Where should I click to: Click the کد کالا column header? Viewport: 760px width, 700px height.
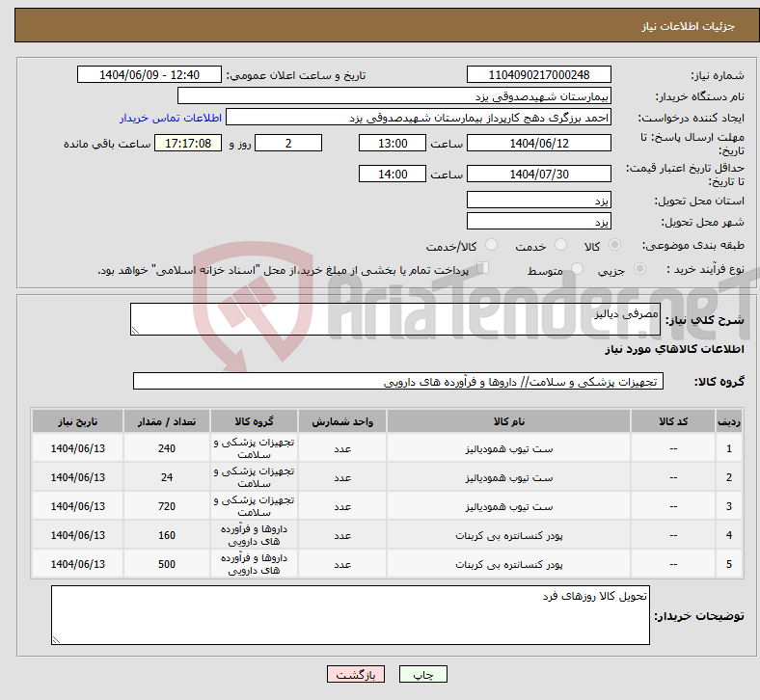[673, 421]
